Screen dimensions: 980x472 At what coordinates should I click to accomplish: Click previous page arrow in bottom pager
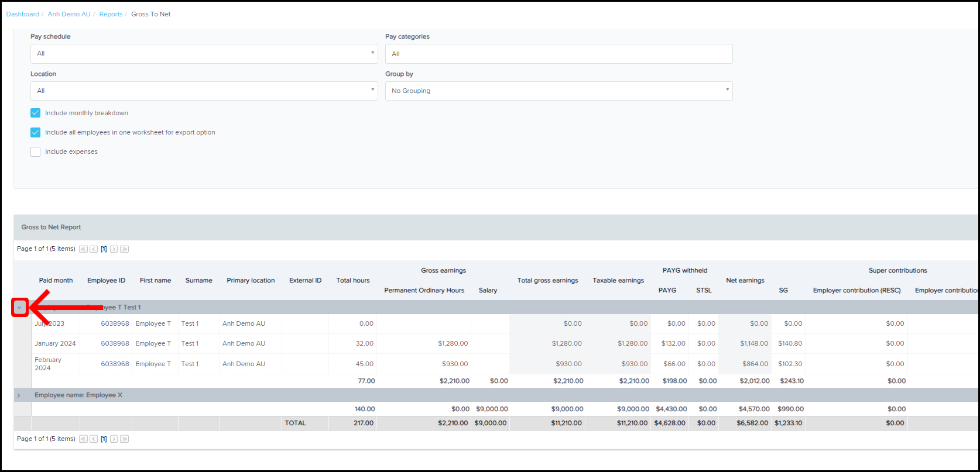(x=94, y=439)
